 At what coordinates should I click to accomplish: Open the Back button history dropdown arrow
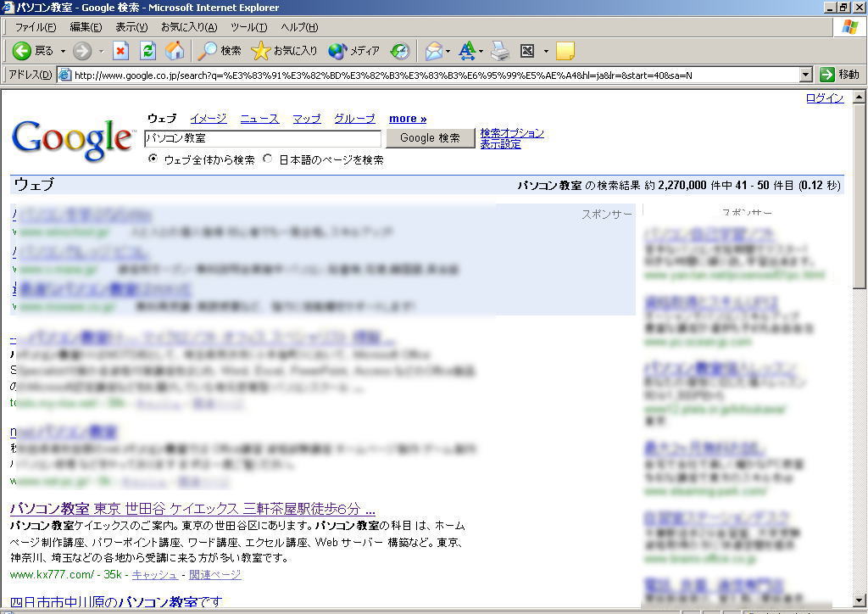(63, 51)
